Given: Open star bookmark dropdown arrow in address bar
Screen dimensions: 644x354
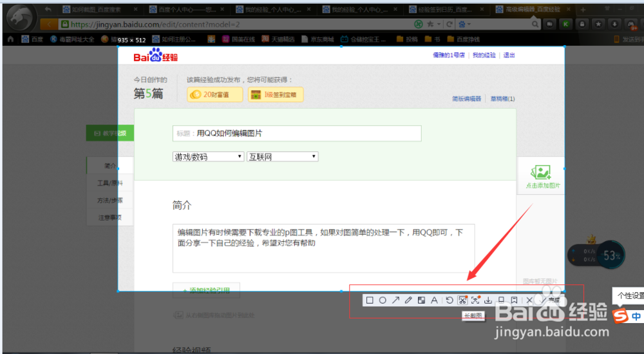Looking at the screenshot, I should [x=439, y=25].
